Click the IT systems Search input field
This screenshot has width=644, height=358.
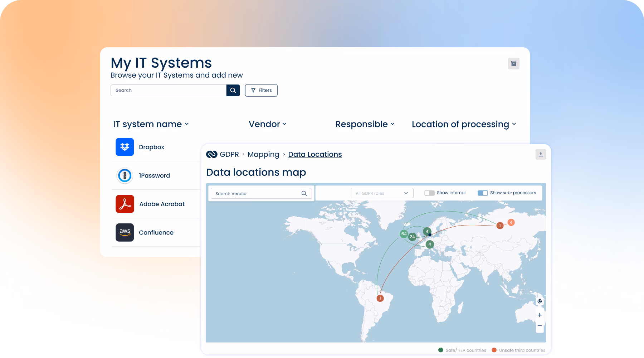click(169, 90)
